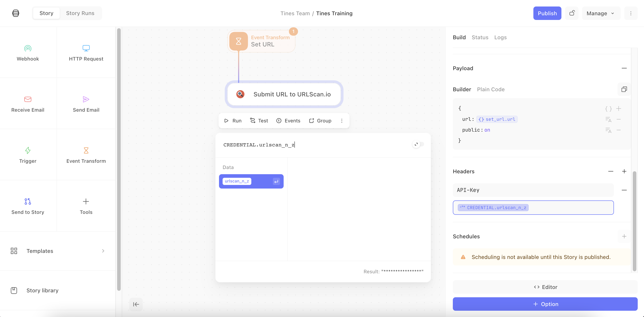Select the Send Email action icon

[x=86, y=99]
